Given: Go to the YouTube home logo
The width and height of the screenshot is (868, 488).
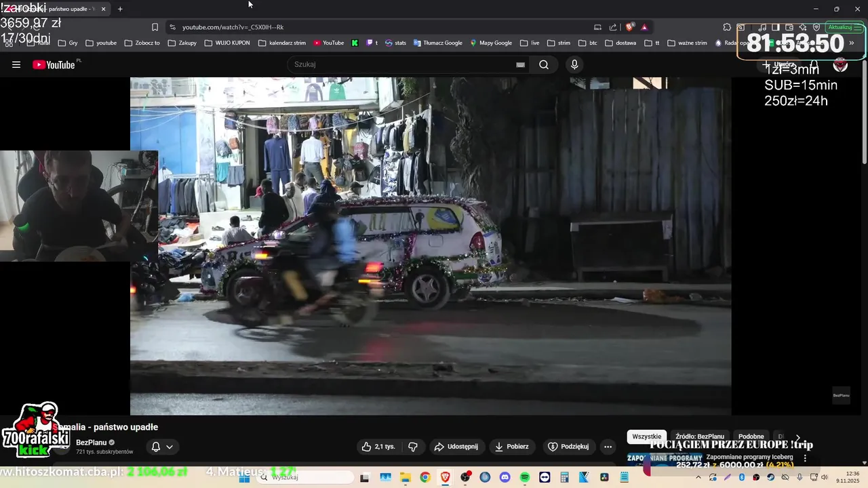Looking at the screenshot, I should [x=54, y=64].
